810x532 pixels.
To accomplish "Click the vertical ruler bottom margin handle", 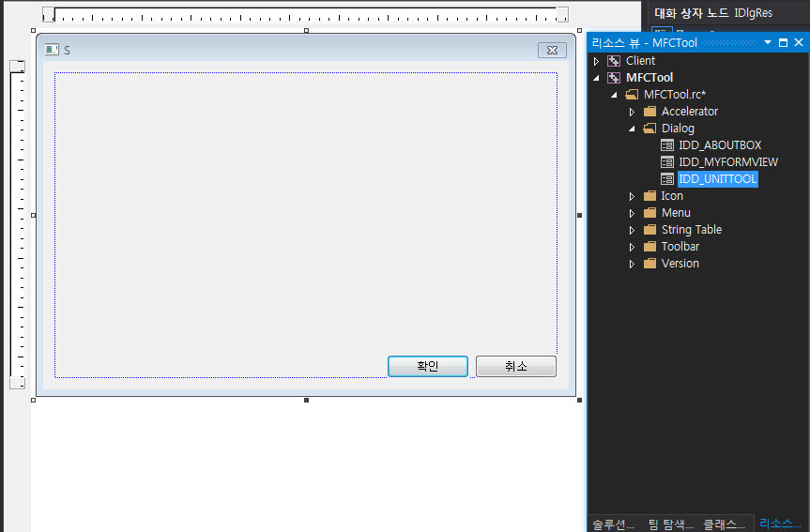I will coord(17,383).
